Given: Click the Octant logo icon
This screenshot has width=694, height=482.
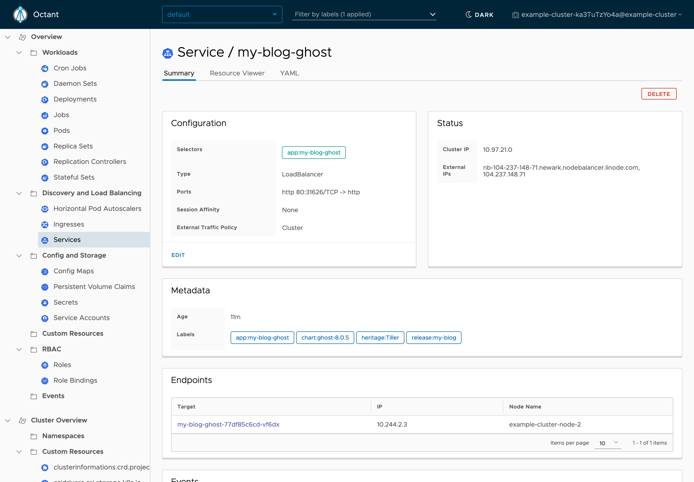Looking at the screenshot, I should point(20,15).
